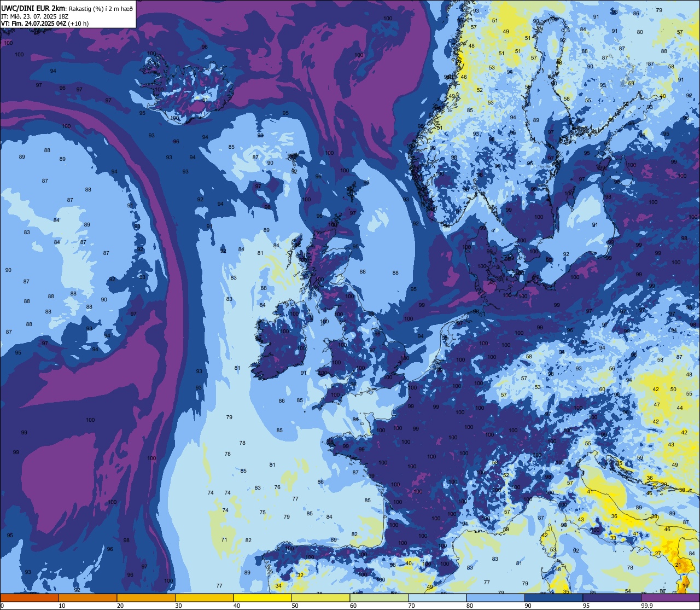Image resolution: width=700 pixels, height=610 pixels.
Task: Click the 71 value west of Iberia
Action: 224,540
